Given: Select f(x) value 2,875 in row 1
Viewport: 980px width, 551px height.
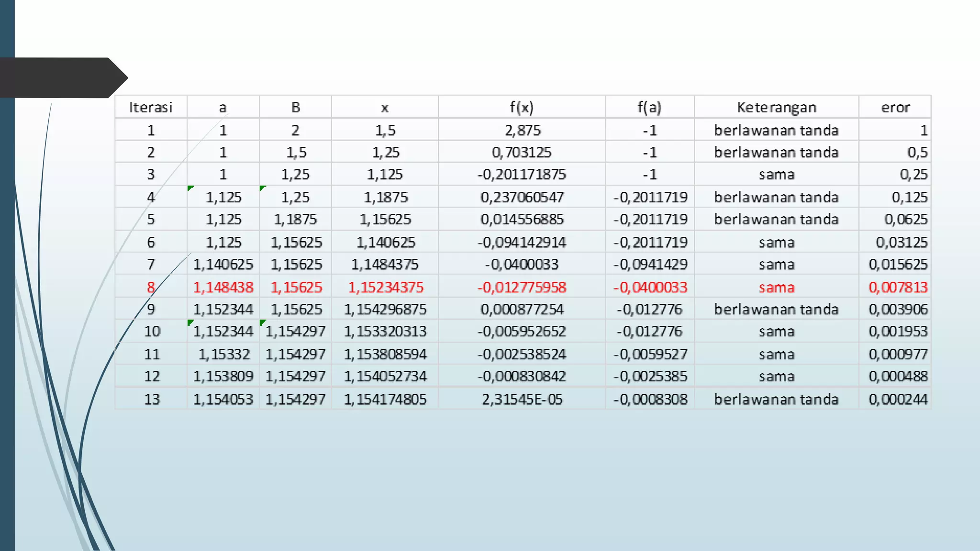Looking at the screenshot, I should tap(522, 130).
